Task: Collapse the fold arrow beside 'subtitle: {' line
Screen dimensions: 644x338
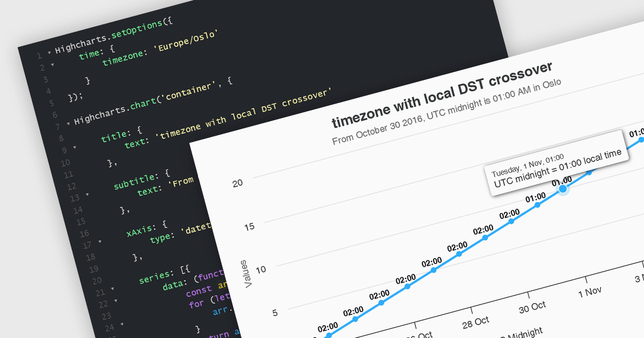Action: click(x=87, y=196)
